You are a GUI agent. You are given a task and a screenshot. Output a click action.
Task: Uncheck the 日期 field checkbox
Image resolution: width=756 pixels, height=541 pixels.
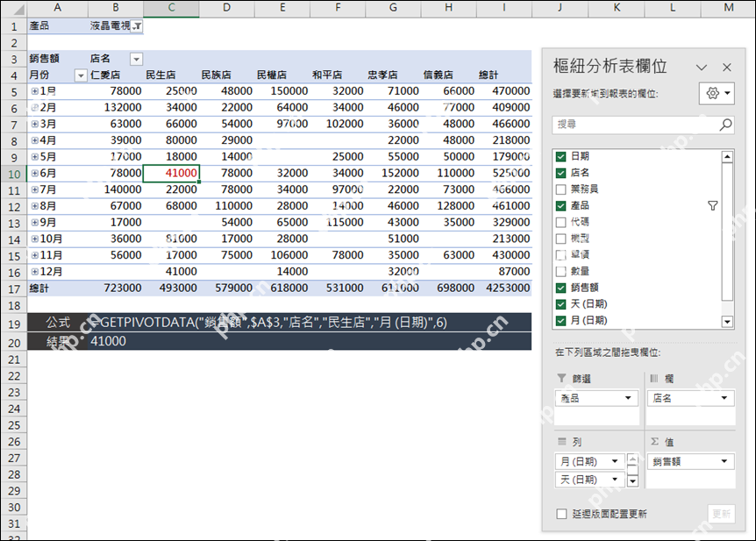point(560,156)
